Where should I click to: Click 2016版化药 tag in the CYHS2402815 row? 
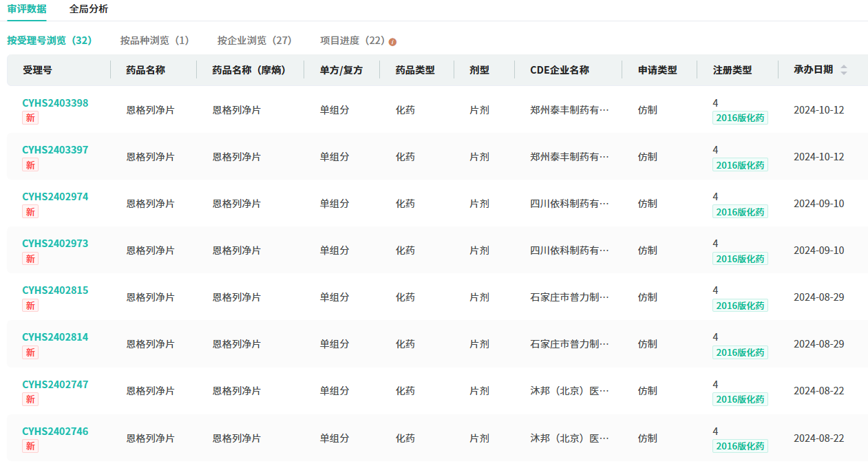740,306
